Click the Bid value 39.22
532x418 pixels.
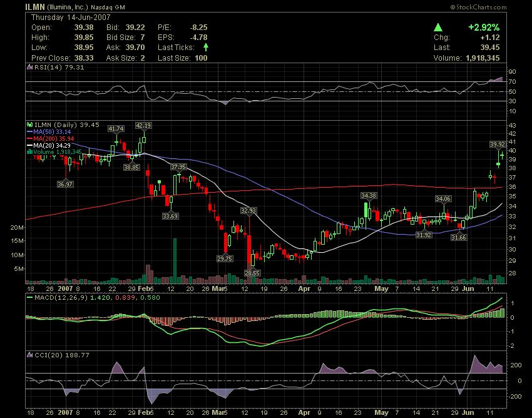pyautogui.click(x=135, y=27)
